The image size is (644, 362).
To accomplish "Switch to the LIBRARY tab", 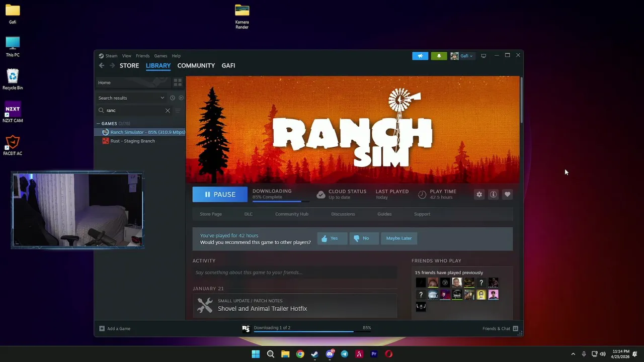I will (158, 65).
